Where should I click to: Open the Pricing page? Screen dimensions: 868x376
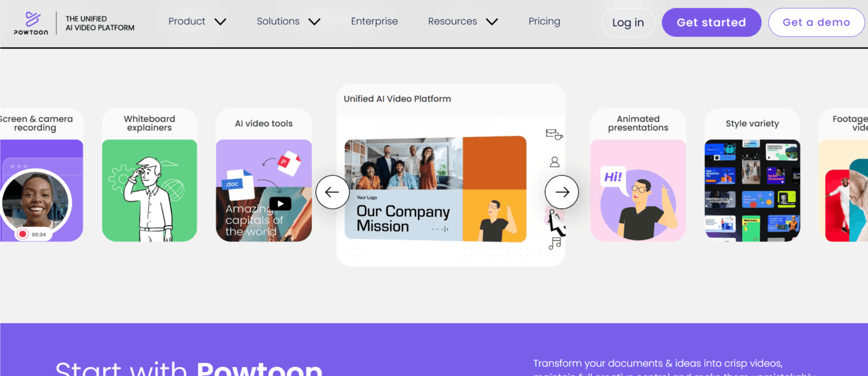click(x=544, y=21)
